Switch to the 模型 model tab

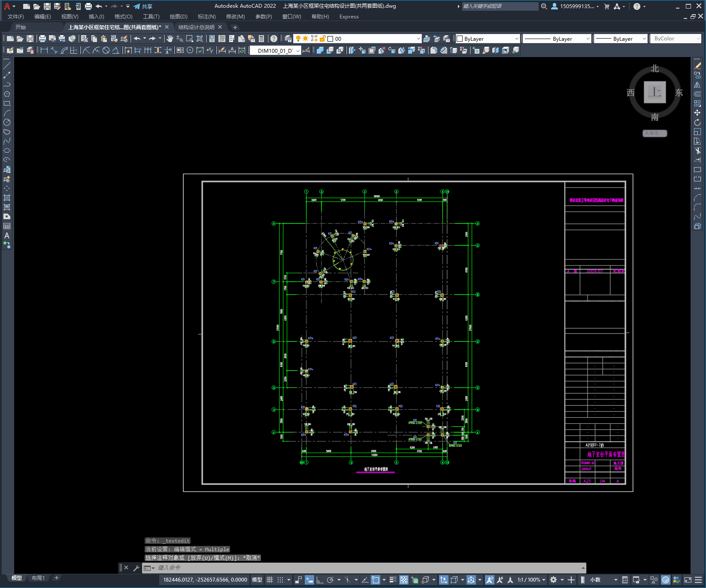(17, 578)
